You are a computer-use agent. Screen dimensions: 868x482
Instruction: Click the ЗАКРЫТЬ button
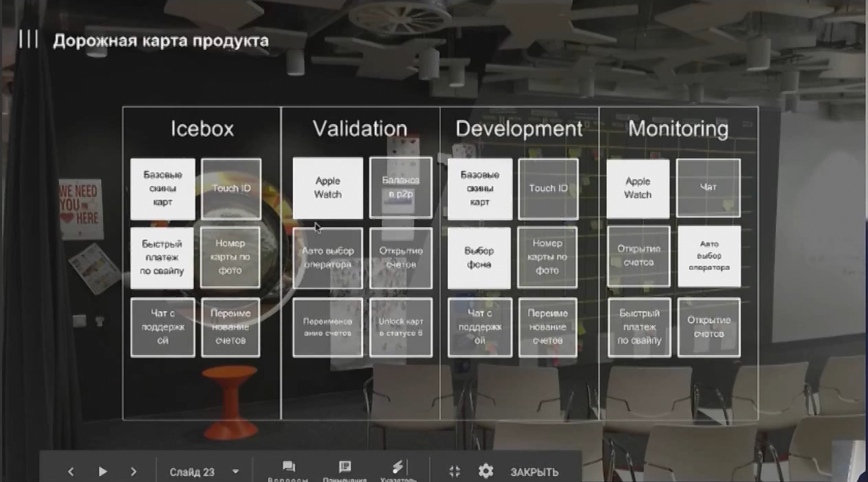(534, 472)
